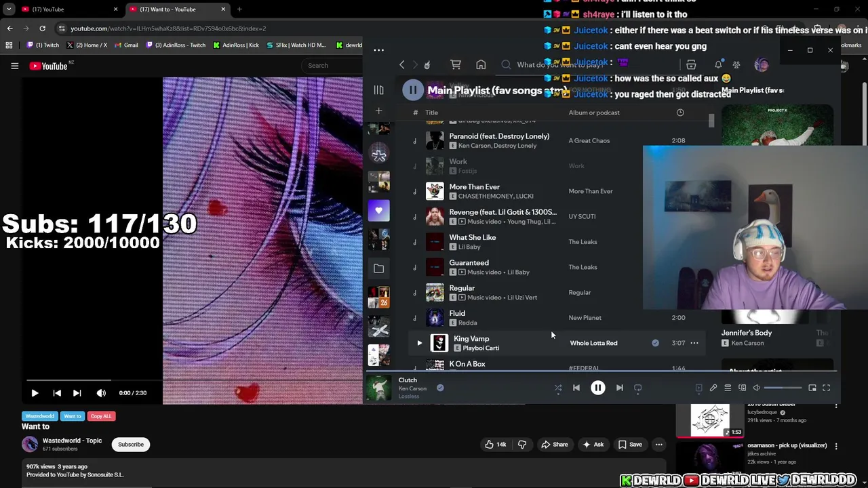Open the music player profile avatar
The image size is (868, 488).
(x=762, y=65)
